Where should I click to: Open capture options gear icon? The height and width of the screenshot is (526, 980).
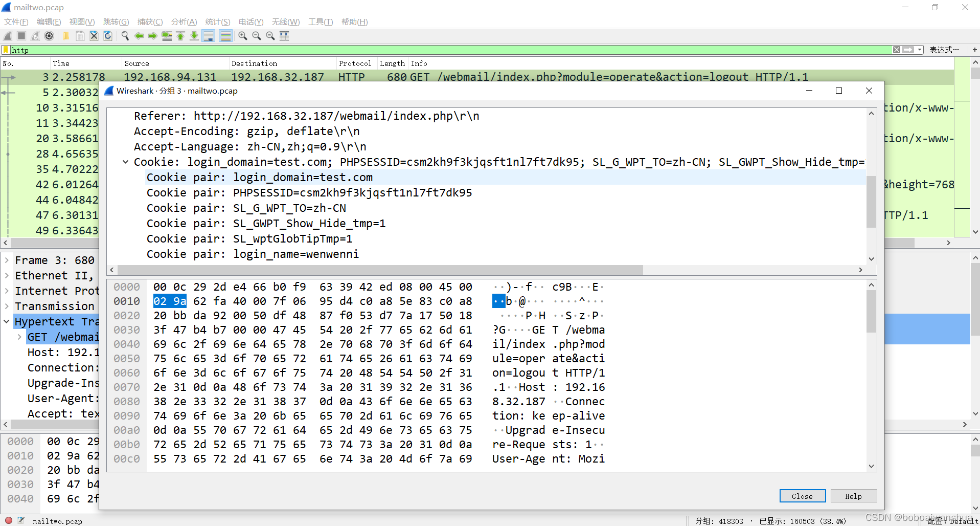(49, 36)
